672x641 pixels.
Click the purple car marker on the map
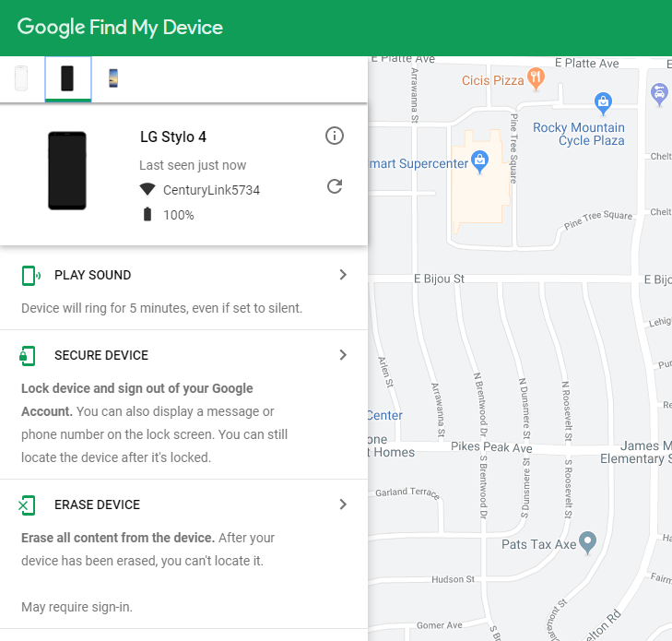659,95
